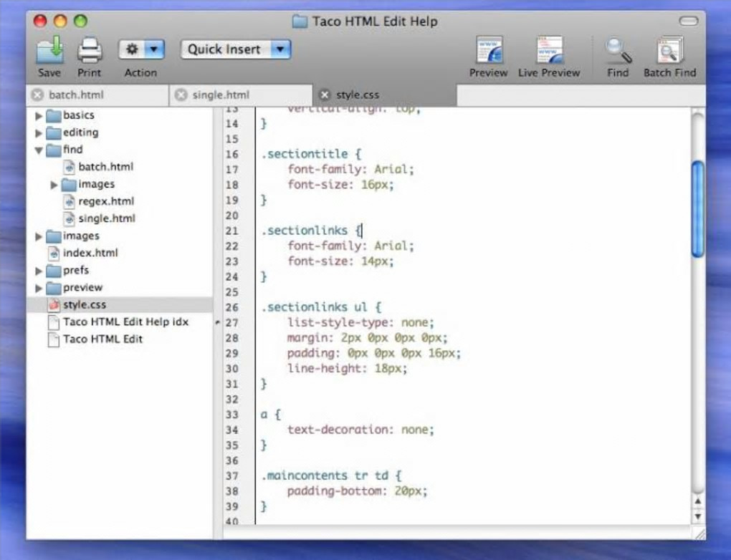Switch to the batch.html tab
Viewport: 731px width, 560px height.
click(x=76, y=95)
